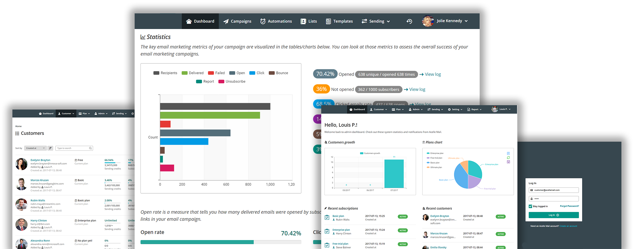Toggle the Recipients series in the chart legend

tap(165, 73)
